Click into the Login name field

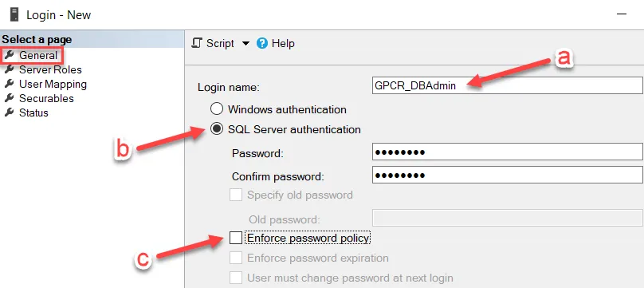pyautogui.click(x=507, y=86)
